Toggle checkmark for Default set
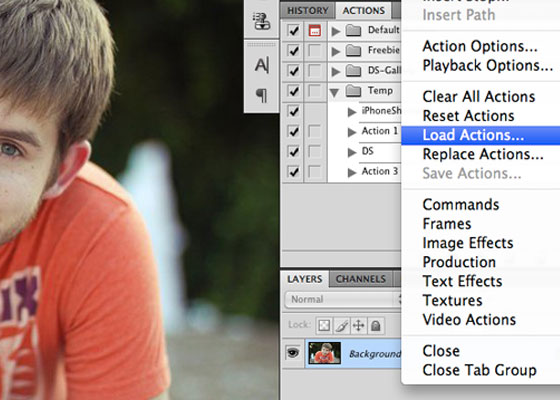 tap(293, 31)
